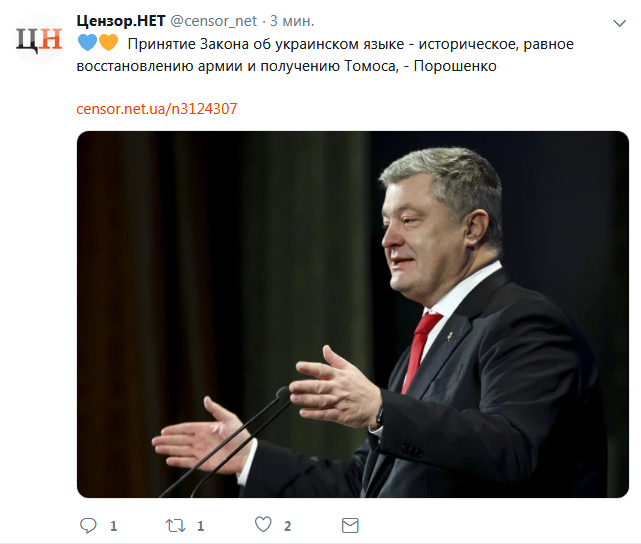
Task: Click the orange heart emoji in tweet
Action: tap(108, 43)
